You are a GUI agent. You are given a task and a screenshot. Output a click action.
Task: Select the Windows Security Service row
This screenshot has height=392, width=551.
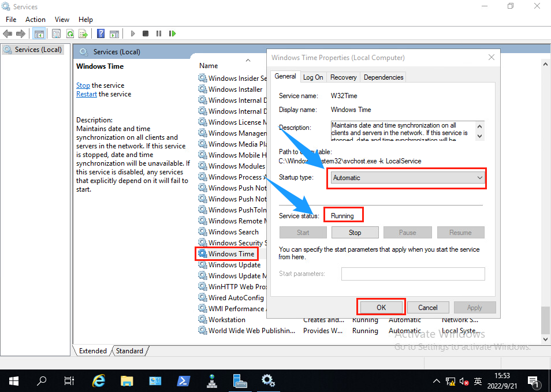232,242
